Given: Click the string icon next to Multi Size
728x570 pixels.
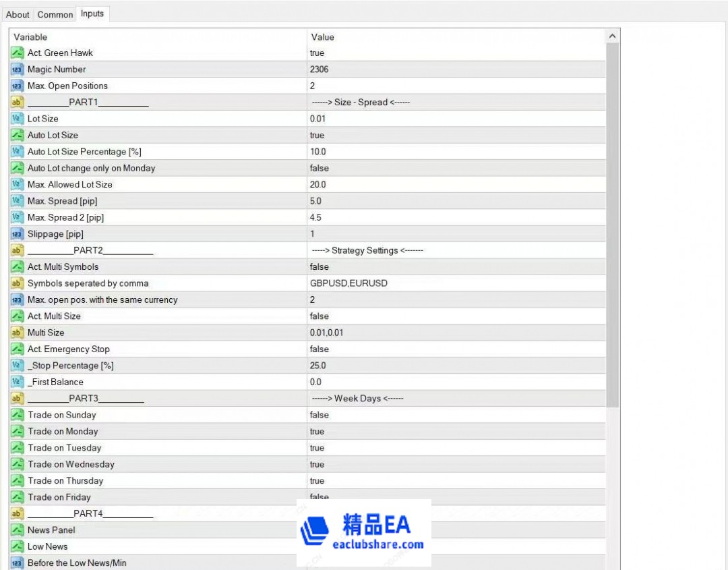Looking at the screenshot, I should (x=18, y=333).
